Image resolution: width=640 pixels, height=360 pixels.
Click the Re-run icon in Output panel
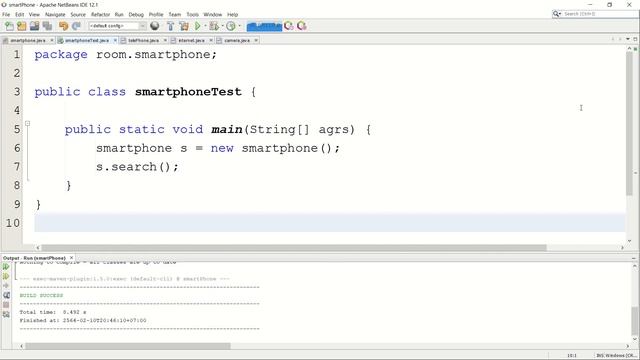[x=6, y=267]
